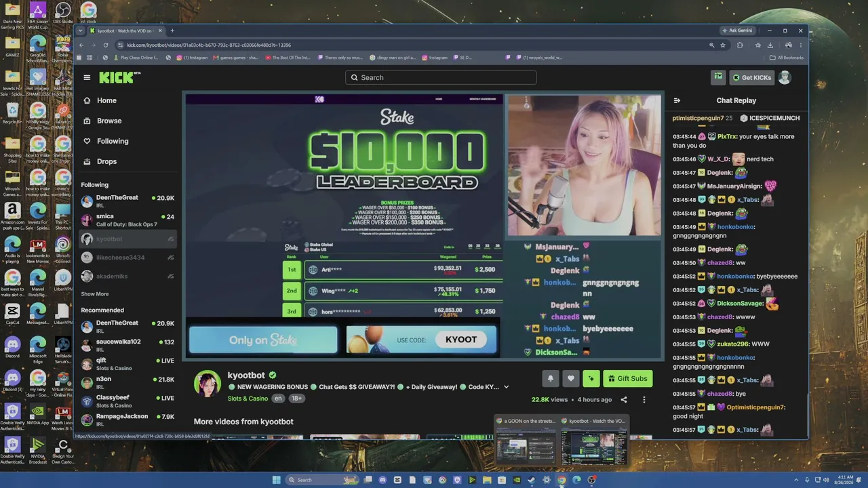Image resolution: width=868 pixels, height=488 pixels.
Task: Open RampageJackson channel in Recommended
Action: [127, 420]
